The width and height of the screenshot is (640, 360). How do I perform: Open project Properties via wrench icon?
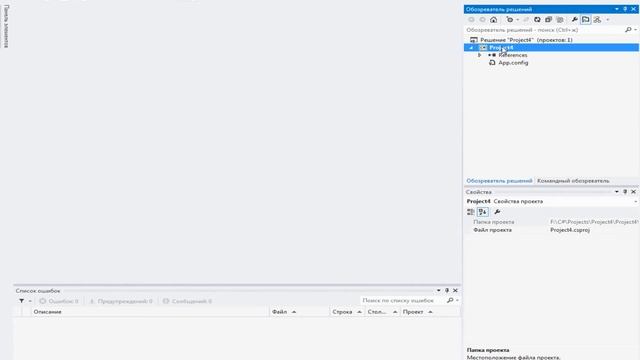[x=574, y=20]
